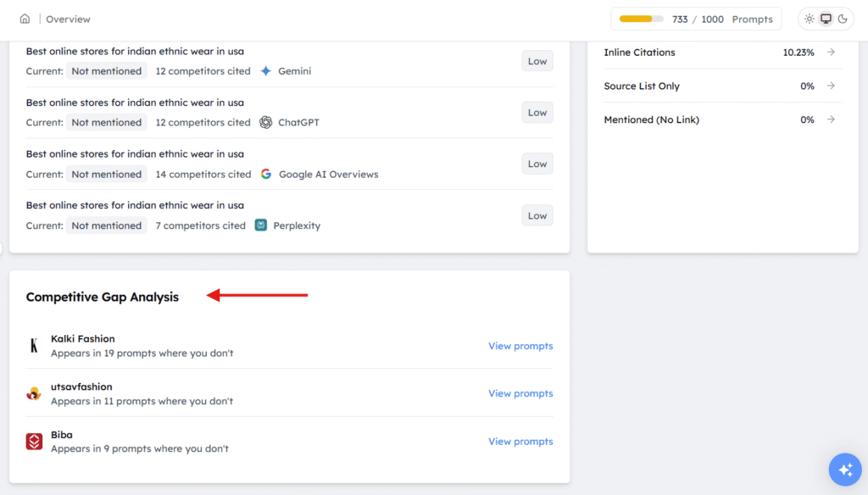868x495 pixels.
Task: Click the Mentioned (No Link) label
Action: [652, 120]
